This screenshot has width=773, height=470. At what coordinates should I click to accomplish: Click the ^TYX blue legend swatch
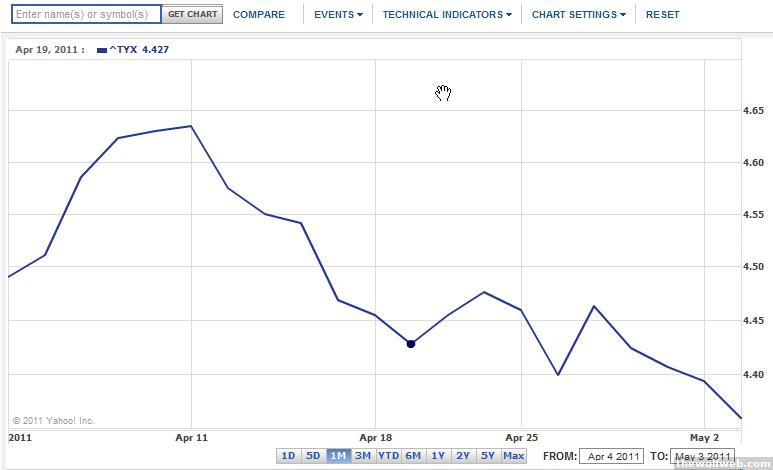coord(101,50)
